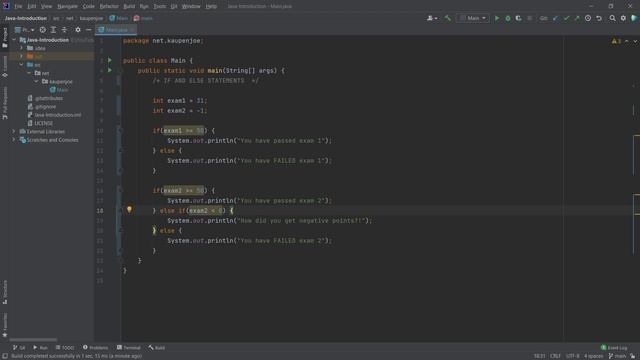
Task: Go to previous highlighted error arrow
Action: [627, 41]
